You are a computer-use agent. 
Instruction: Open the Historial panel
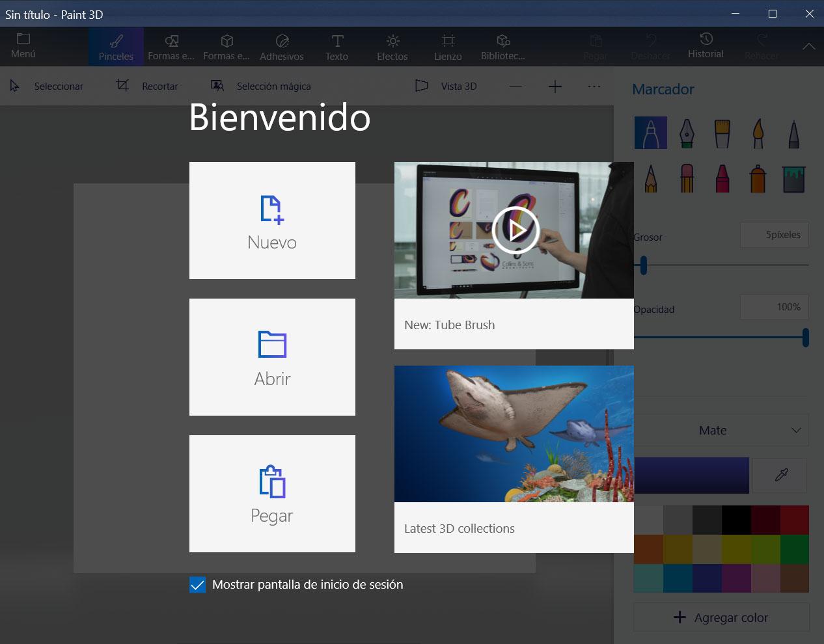tap(706, 46)
